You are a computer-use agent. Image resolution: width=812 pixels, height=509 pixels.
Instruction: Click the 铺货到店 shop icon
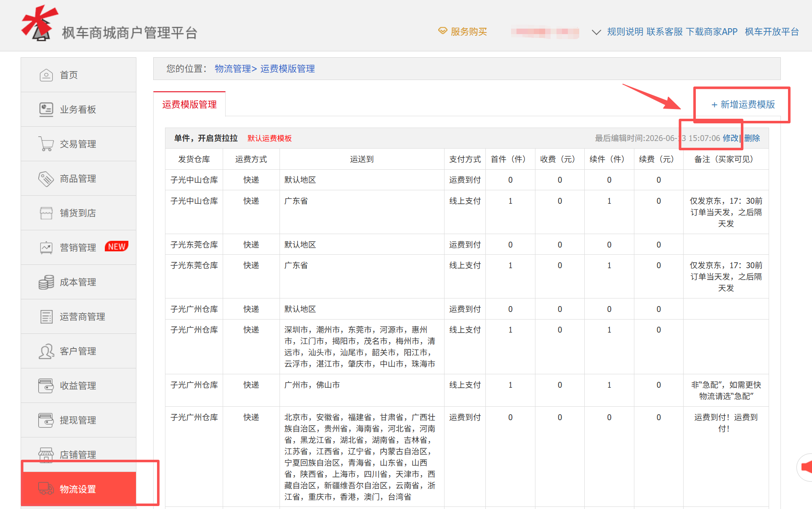coord(46,213)
